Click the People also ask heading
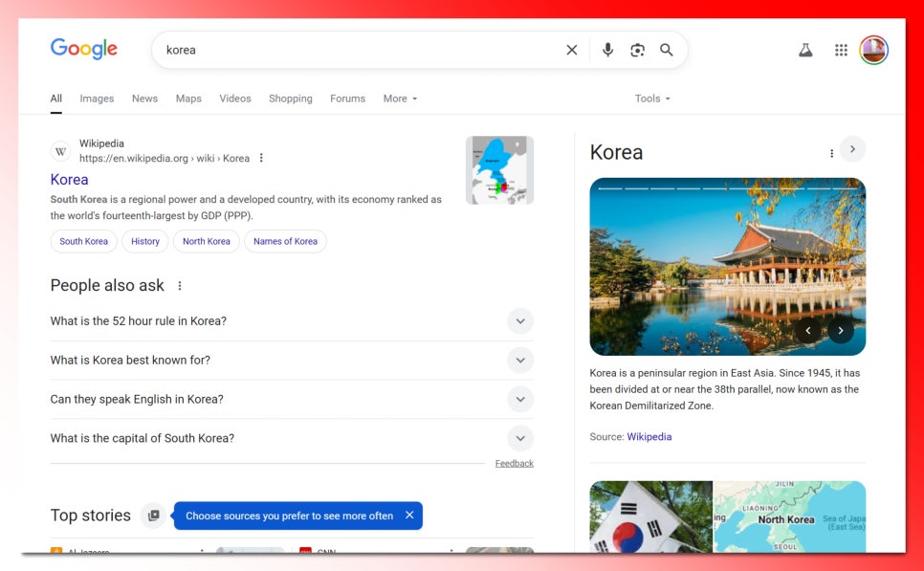Image resolution: width=924 pixels, height=571 pixels. [107, 286]
